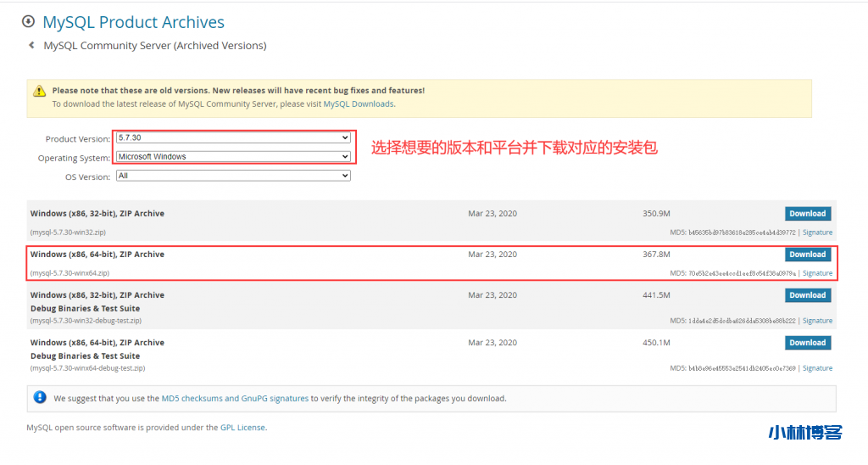The image size is (868, 465).
Task: Click the back arrow before MySQL Community Server
Action: (x=31, y=45)
